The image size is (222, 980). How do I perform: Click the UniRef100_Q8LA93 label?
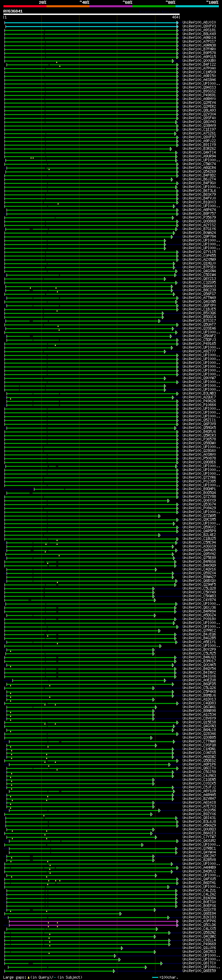click(x=199, y=110)
